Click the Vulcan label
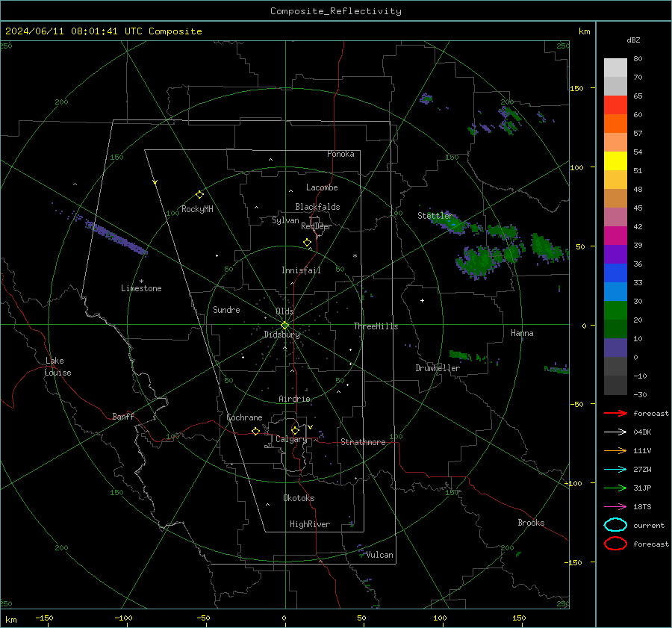The height and width of the screenshot is (628, 672). pyautogui.click(x=380, y=555)
